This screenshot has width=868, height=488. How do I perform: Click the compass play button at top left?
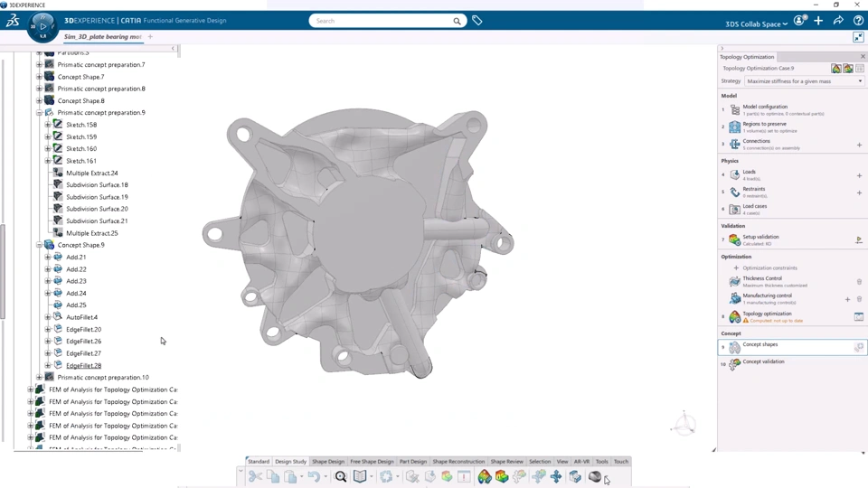[x=43, y=26]
